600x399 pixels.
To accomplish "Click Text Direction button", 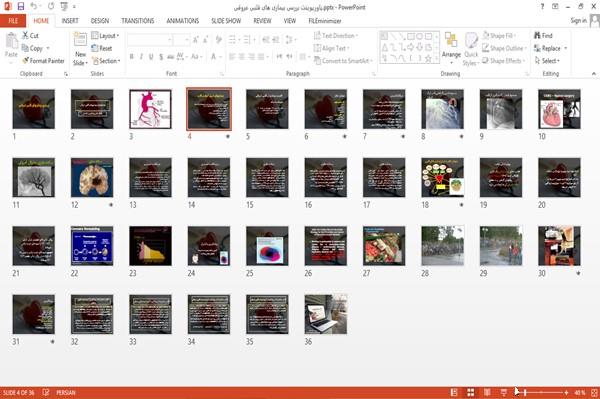I will (x=336, y=36).
